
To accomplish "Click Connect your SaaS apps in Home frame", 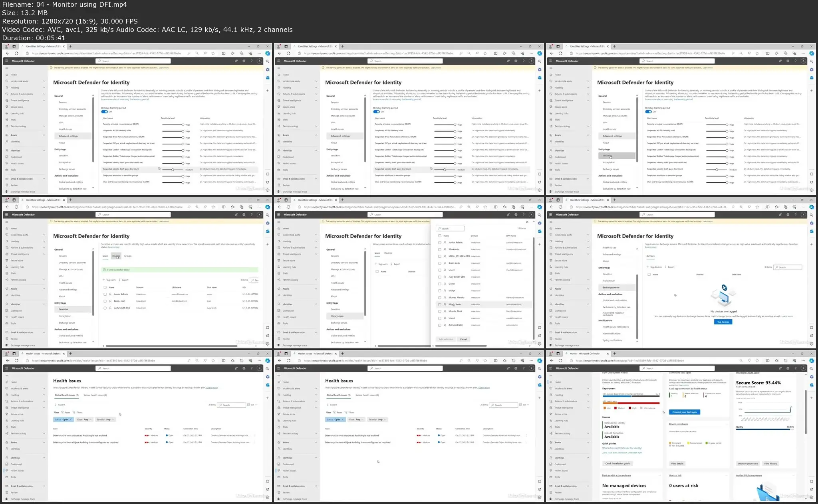I will pyautogui.click(x=684, y=412).
